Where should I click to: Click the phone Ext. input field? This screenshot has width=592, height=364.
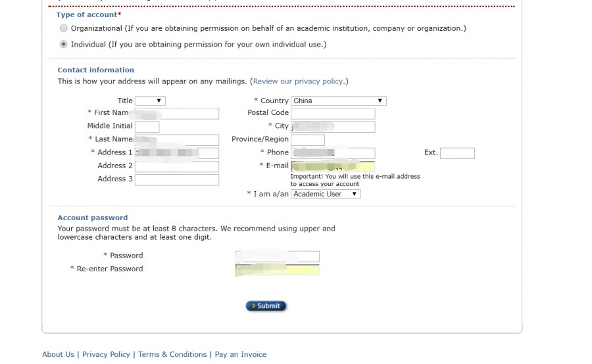pyautogui.click(x=457, y=153)
